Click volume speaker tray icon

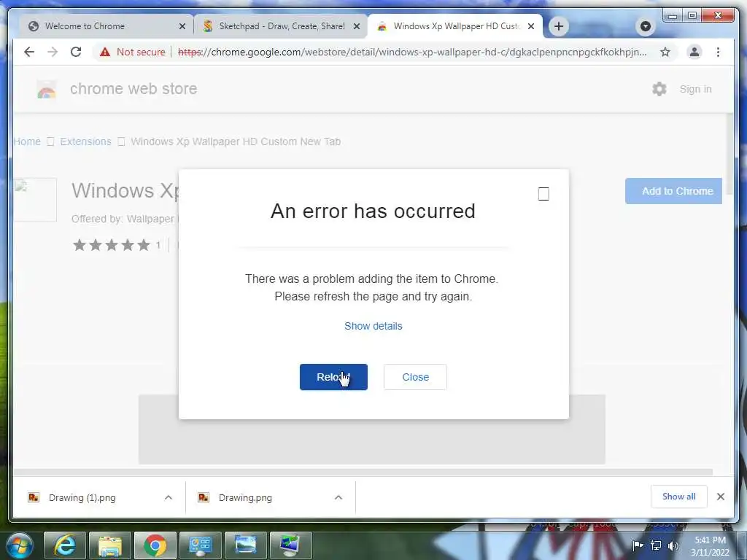[673, 545]
